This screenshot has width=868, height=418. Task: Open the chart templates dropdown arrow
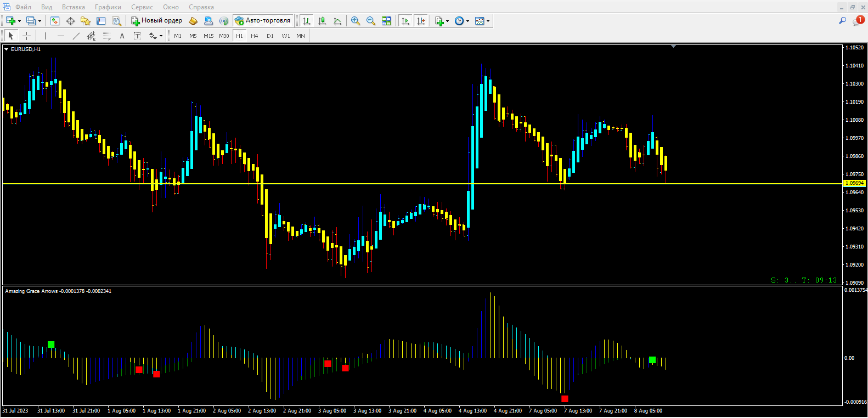(x=488, y=21)
